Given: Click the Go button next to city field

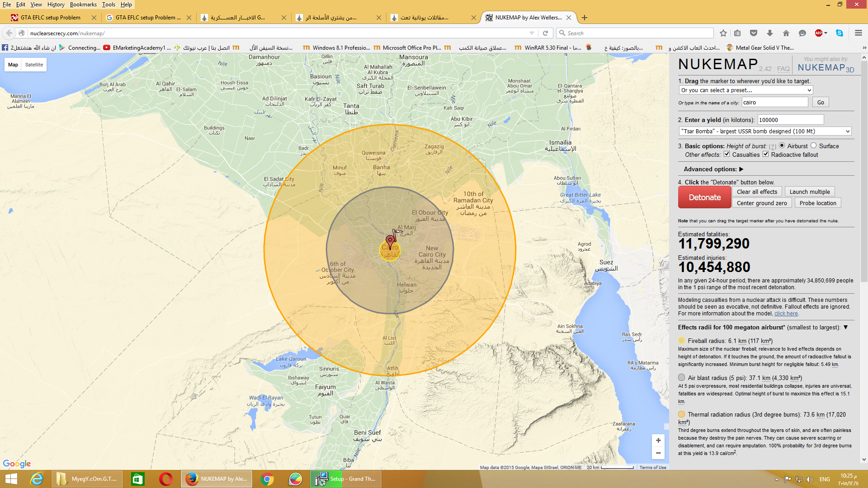Looking at the screenshot, I should tap(821, 102).
